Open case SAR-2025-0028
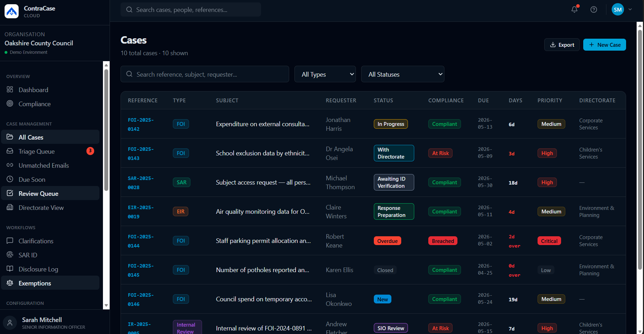The width and height of the screenshot is (644, 334). (141, 183)
